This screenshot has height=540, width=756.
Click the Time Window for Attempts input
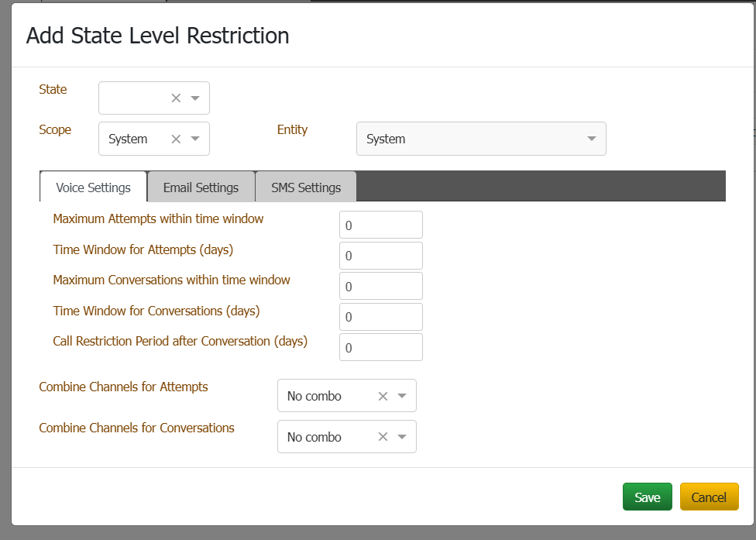click(380, 256)
